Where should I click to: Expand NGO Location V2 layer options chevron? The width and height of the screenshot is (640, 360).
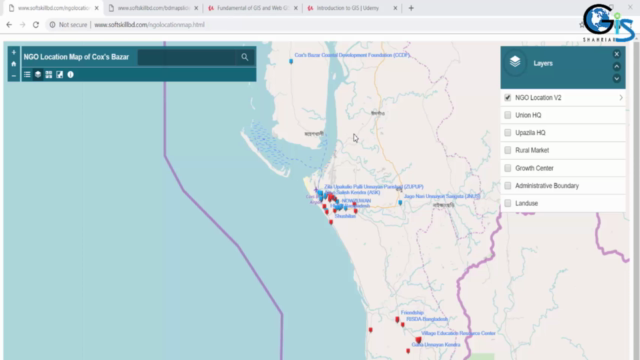[620, 98]
